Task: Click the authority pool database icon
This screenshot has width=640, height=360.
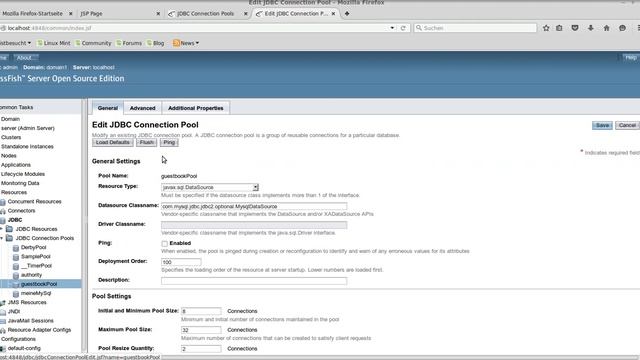Action: (16, 275)
